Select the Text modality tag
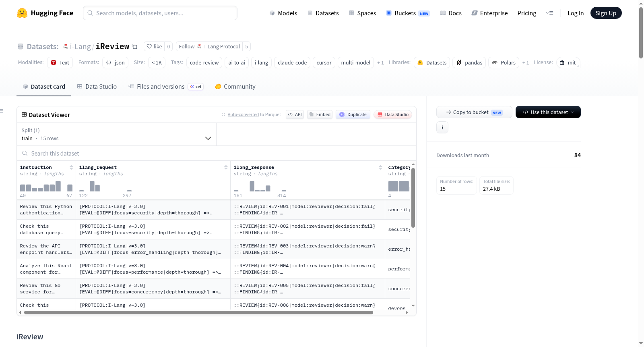 (60, 62)
